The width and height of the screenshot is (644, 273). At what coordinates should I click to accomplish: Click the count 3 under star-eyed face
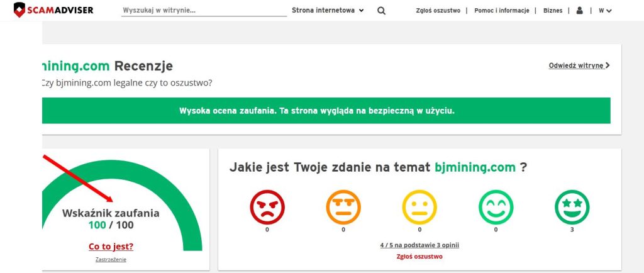pos(572,230)
